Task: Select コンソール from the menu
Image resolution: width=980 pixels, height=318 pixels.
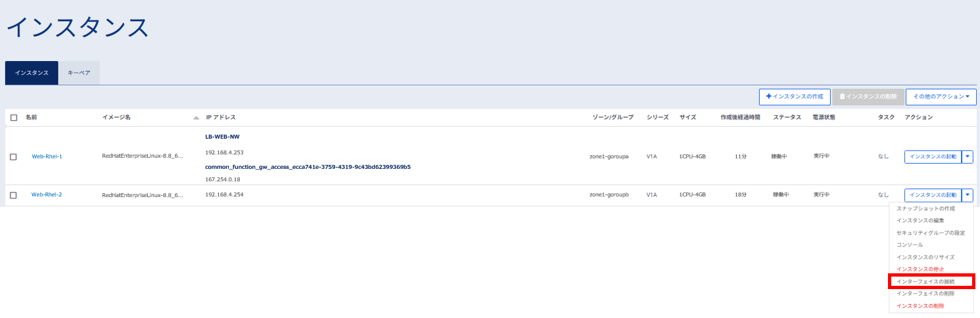Action: tap(910, 244)
